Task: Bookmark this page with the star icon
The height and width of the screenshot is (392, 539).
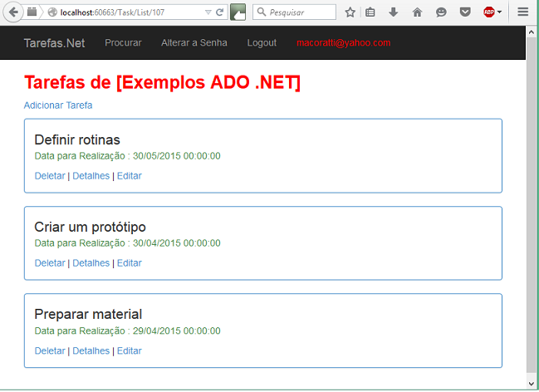Action: (350, 12)
